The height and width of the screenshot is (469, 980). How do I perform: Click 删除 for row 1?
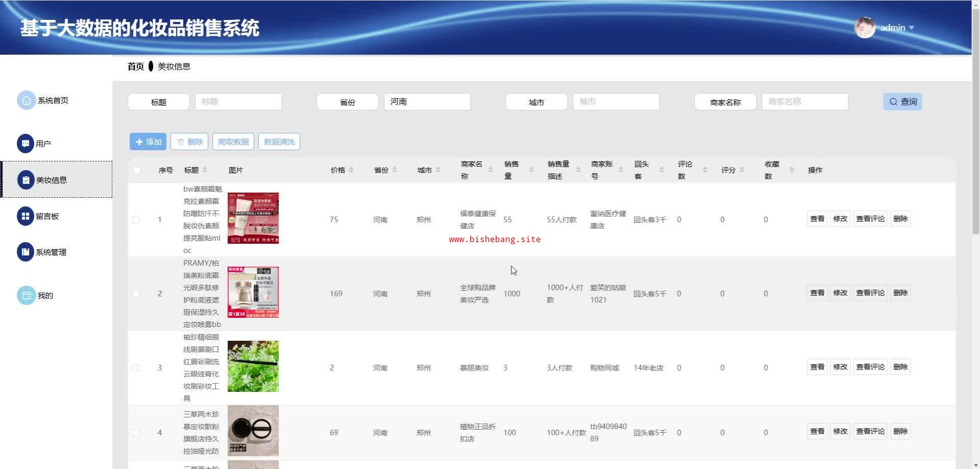[x=900, y=219]
